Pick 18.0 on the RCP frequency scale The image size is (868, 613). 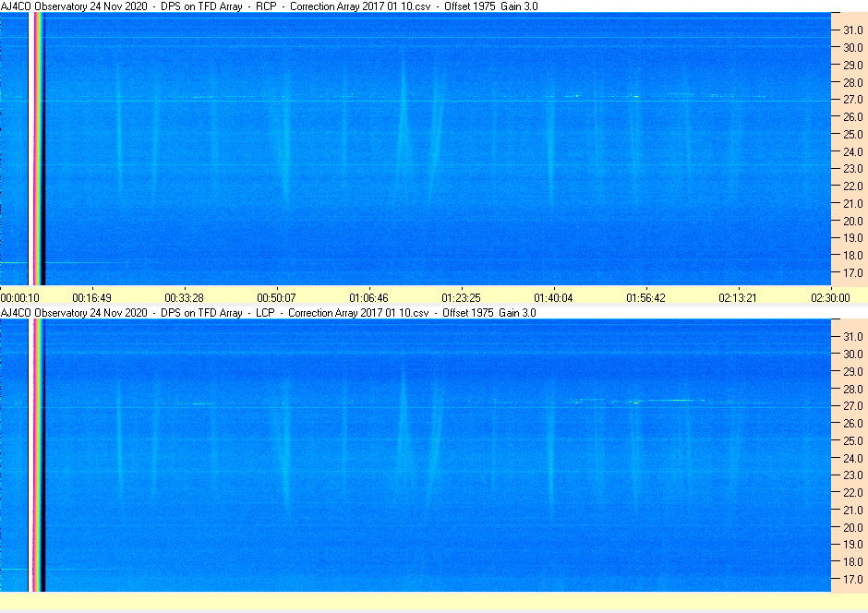pyautogui.click(x=853, y=255)
